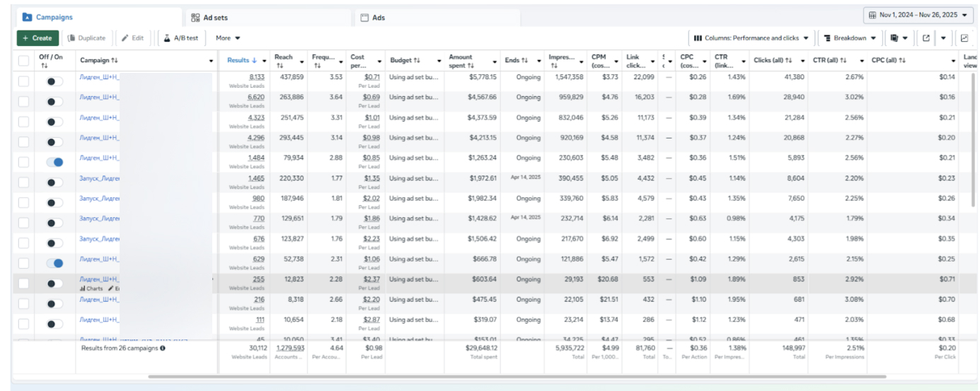Open Columns: Performance and clicks dropdown
Screen dimensions: 980x391
[x=752, y=38]
